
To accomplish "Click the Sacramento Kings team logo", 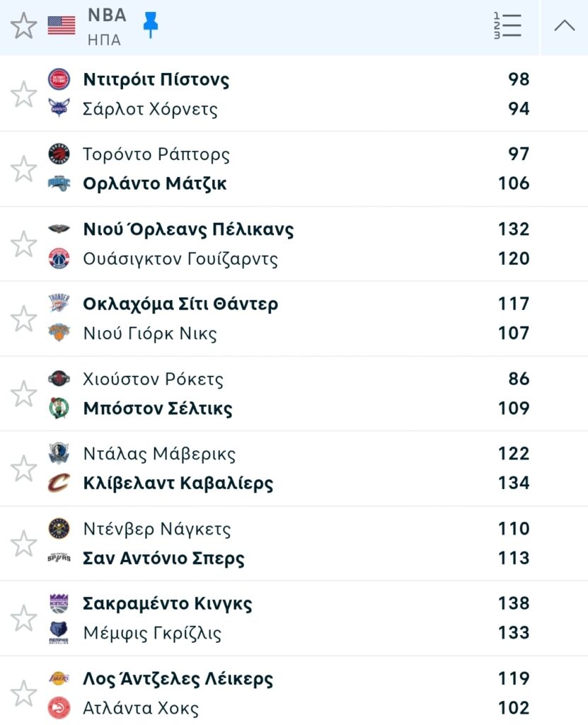I will pos(59,604).
